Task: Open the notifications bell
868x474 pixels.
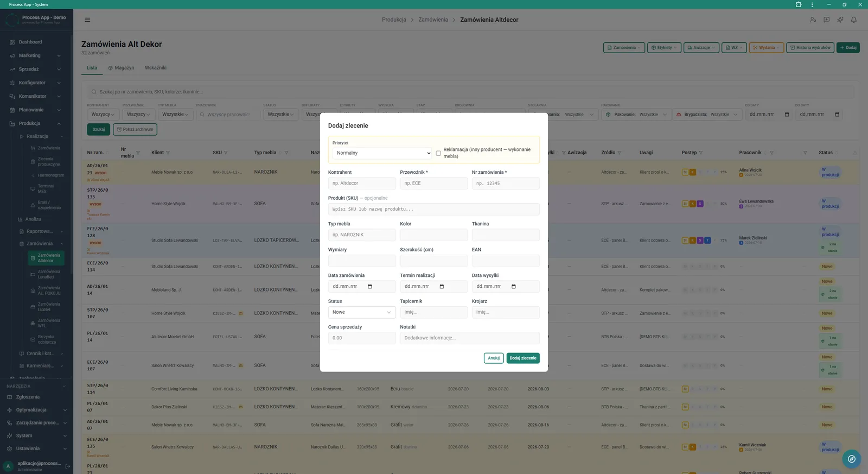Action: [853, 20]
